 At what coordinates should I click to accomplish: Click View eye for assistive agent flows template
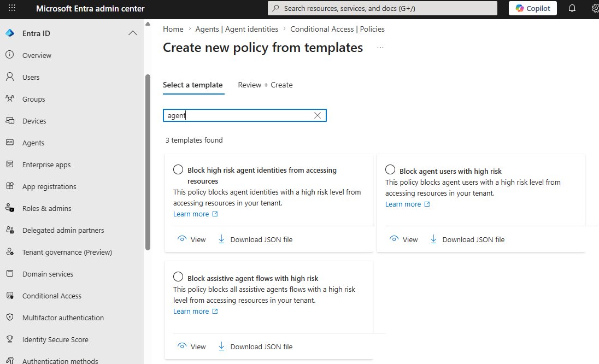point(182,345)
